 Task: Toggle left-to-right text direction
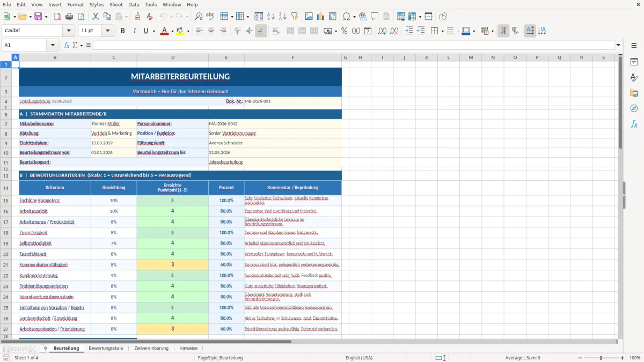pyautogui.click(x=503, y=31)
